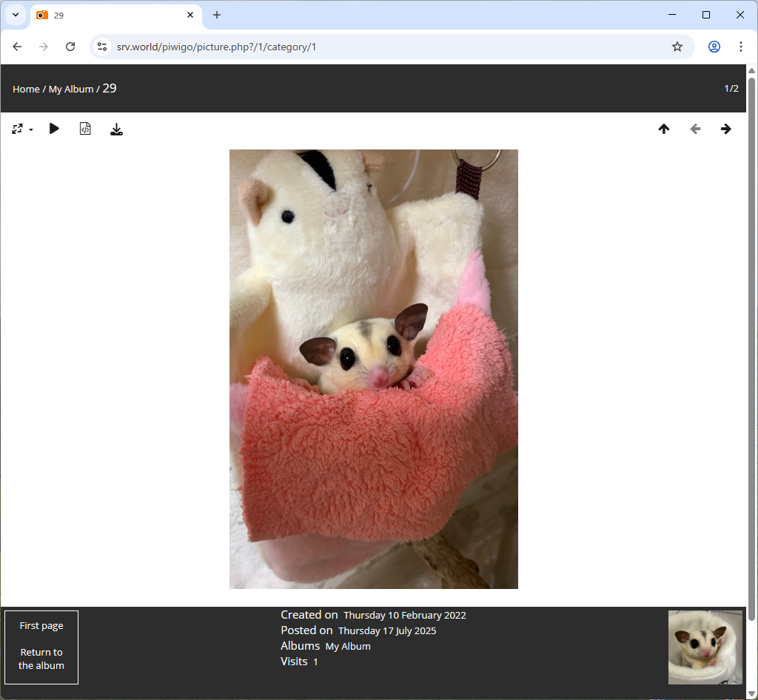Click the Home breadcrumb link

click(x=26, y=90)
